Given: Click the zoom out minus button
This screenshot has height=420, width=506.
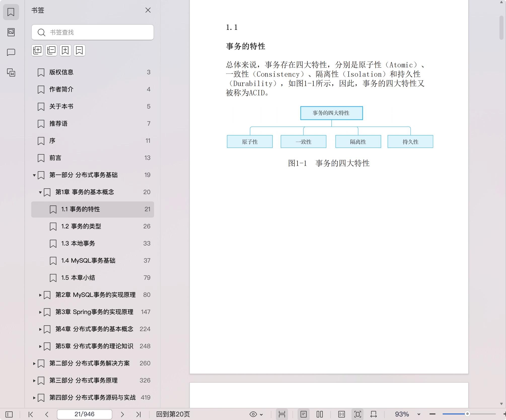Looking at the screenshot, I should click(432, 414).
